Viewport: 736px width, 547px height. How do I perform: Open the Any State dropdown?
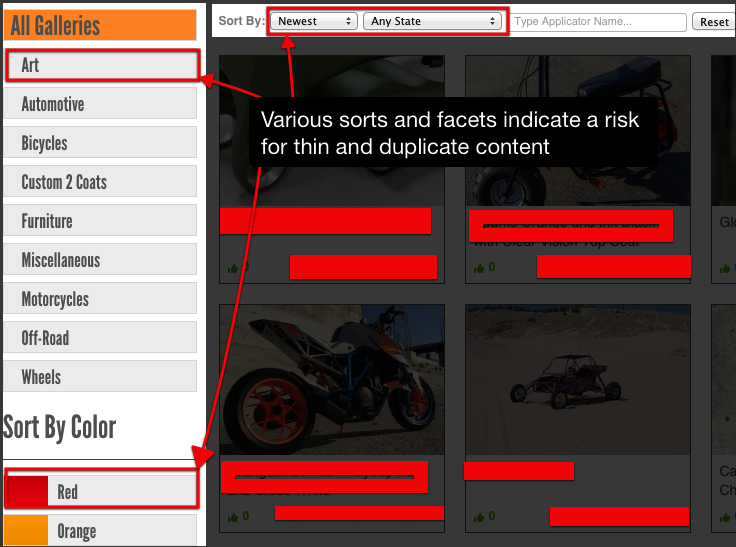tap(433, 21)
